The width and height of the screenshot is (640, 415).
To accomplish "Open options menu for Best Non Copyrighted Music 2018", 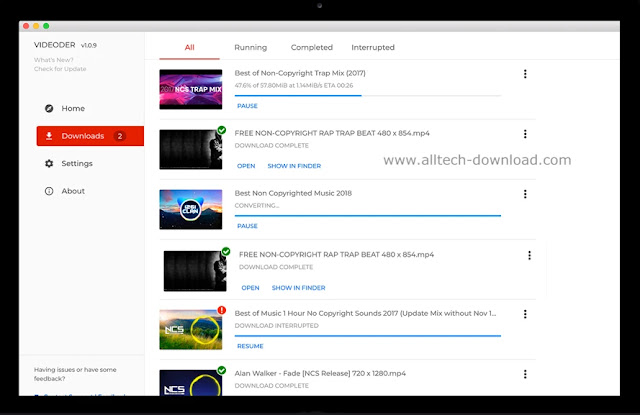I will [525, 194].
